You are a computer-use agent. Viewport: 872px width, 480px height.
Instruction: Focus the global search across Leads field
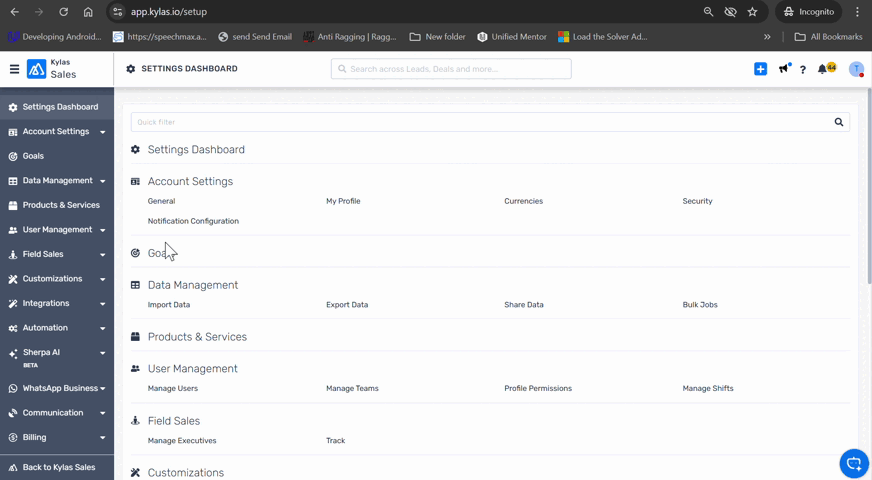tap(451, 69)
